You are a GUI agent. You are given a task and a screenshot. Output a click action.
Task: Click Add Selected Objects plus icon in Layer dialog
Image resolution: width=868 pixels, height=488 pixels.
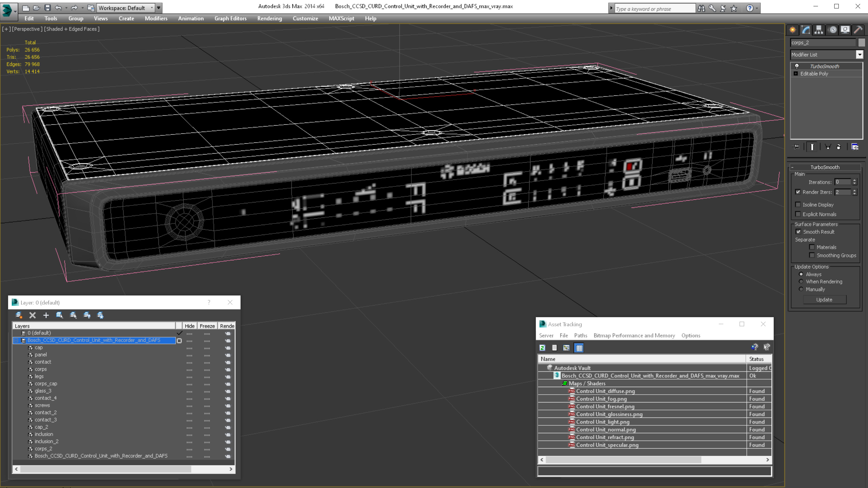pos(46,315)
